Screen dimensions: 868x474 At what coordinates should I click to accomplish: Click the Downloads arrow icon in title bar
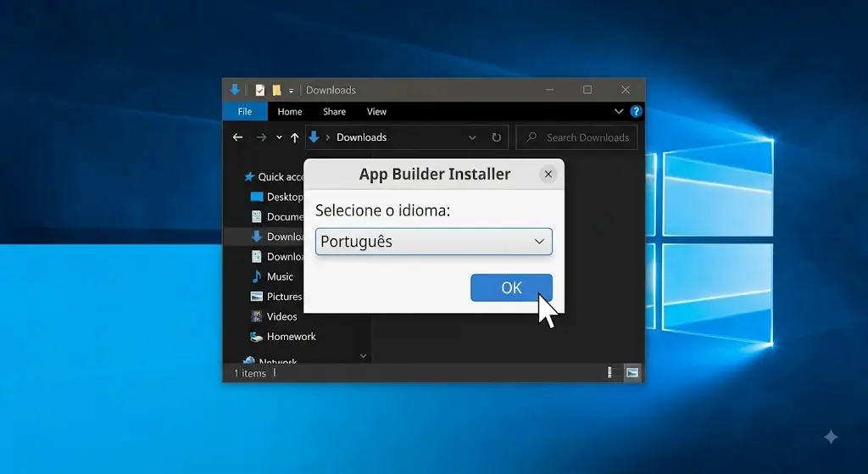click(235, 90)
